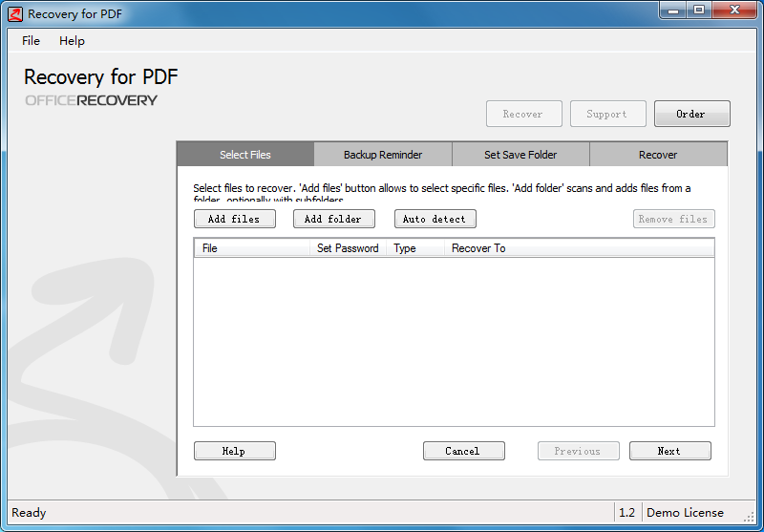Maximize the Recovery for PDF window
Image resolution: width=764 pixels, height=532 pixels.
[x=699, y=10]
